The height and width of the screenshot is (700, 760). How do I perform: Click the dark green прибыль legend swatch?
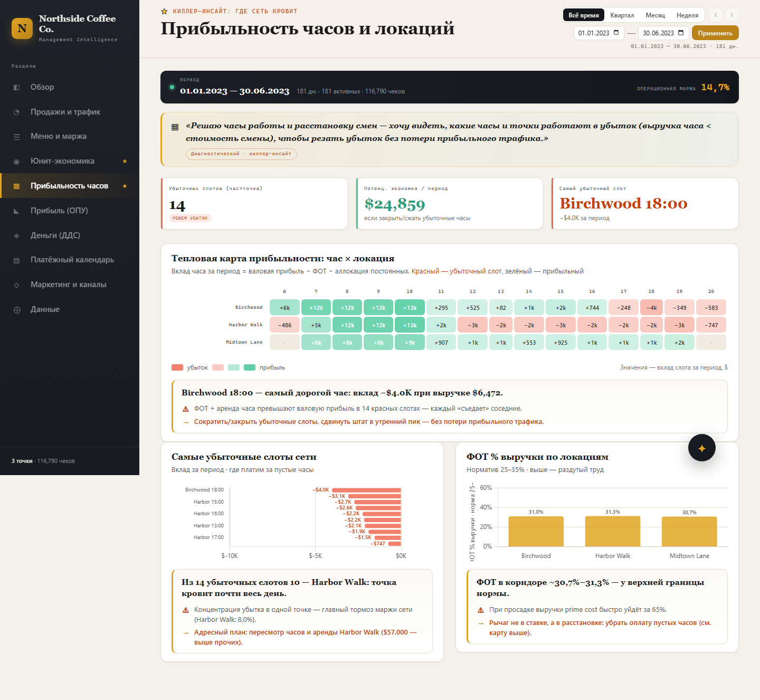click(250, 367)
